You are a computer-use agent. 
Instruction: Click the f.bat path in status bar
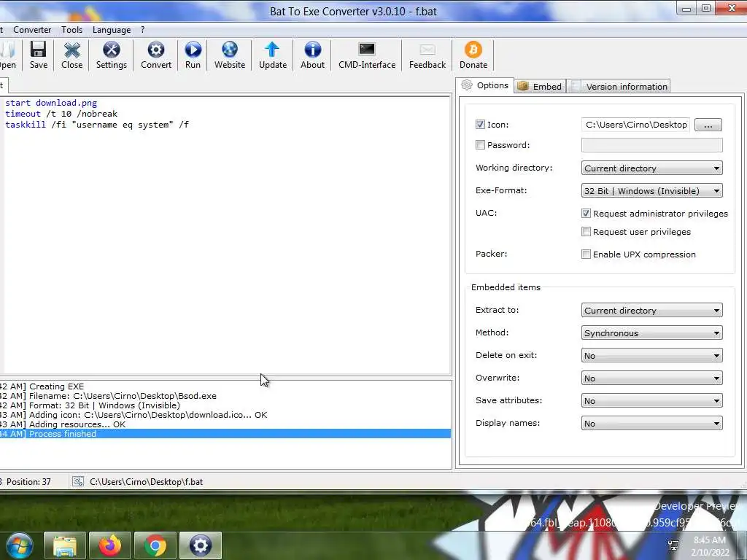click(x=146, y=482)
